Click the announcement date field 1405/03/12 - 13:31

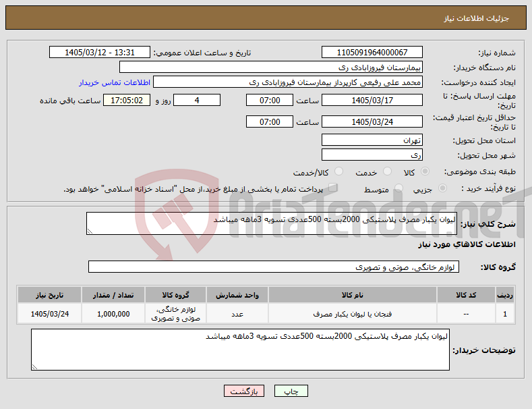coord(99,53)
